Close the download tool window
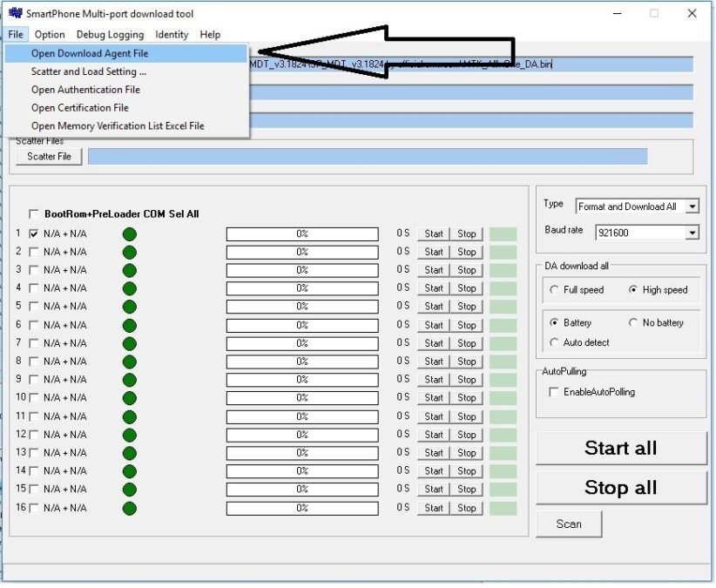716x588 pixels. click(692, 13)
